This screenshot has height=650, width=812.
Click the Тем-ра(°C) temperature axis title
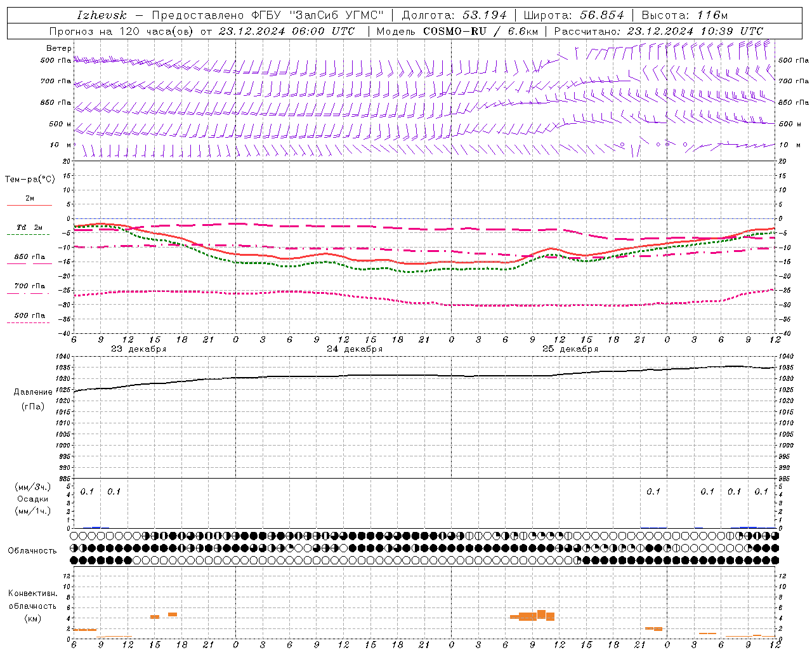coord(30,180)
